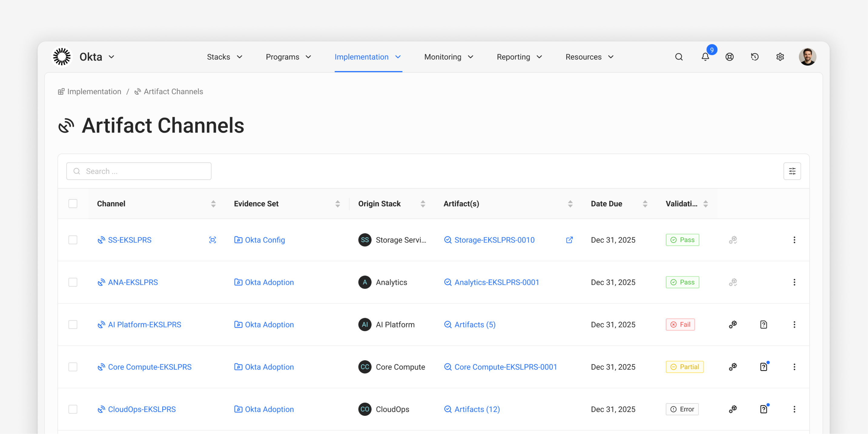Viewport: 868px width, 434px height.
Task: Click the Okta sunburst logo
Action: coord(62,57)
